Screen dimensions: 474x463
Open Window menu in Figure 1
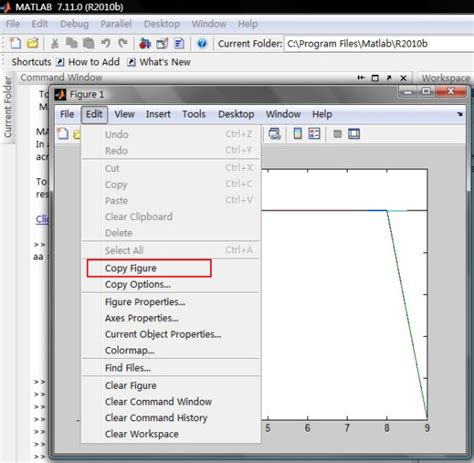coord(283,114)
